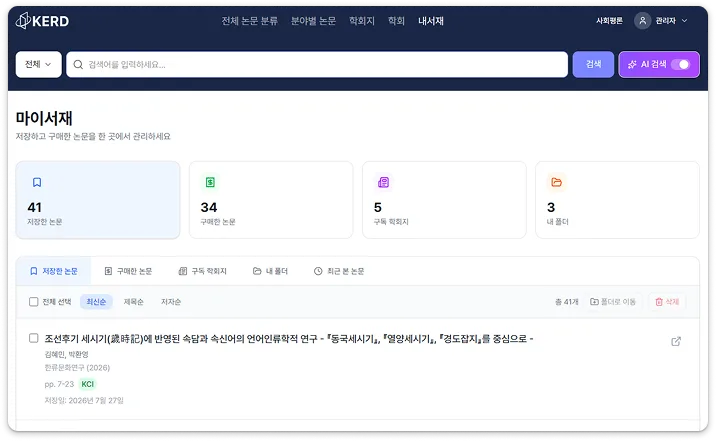Click the 사회평론 link in header

tap(609, 21)
